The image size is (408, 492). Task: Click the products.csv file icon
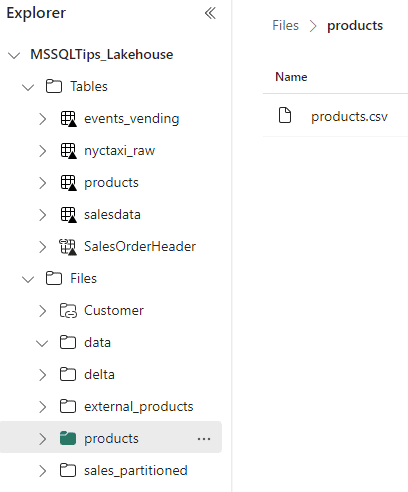[285, 115]
